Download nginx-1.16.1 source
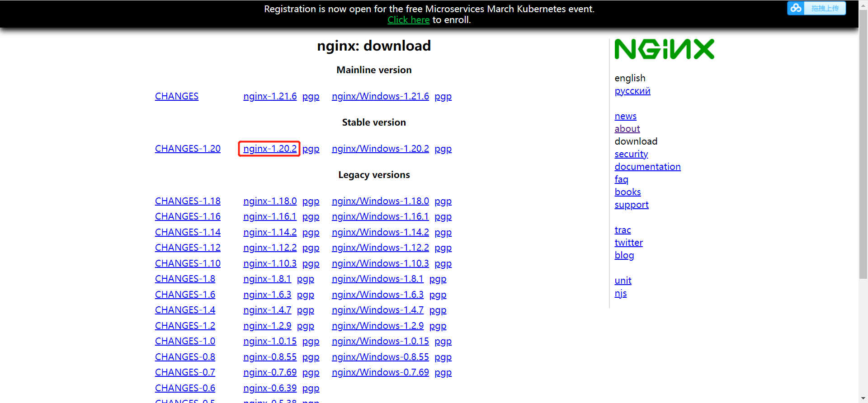 pyautogui.click(x=270, y=216)
